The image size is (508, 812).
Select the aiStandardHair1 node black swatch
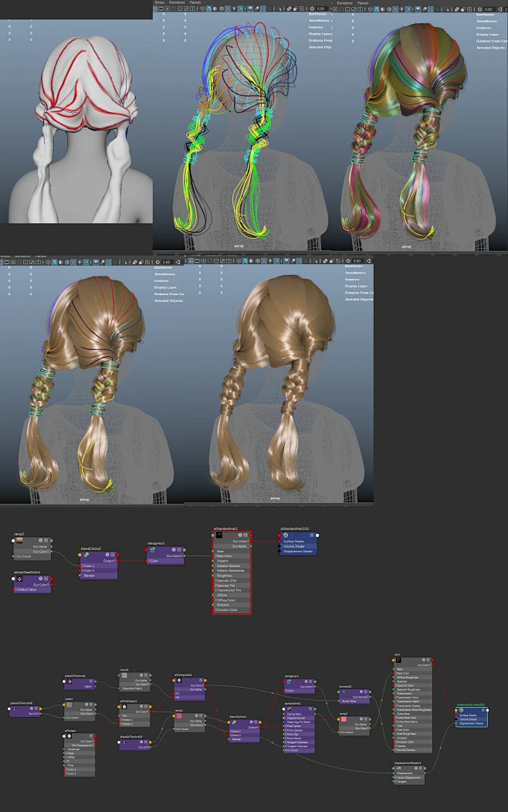point(219,535)
